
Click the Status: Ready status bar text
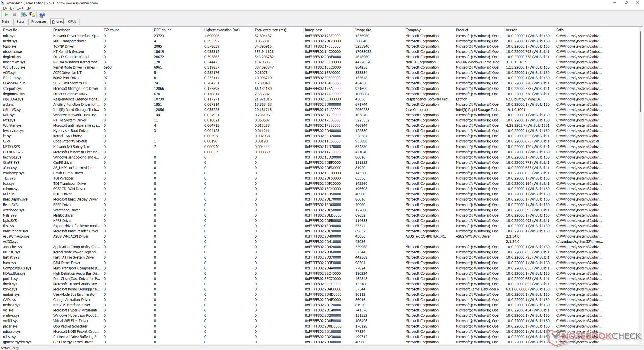point(10,348)
